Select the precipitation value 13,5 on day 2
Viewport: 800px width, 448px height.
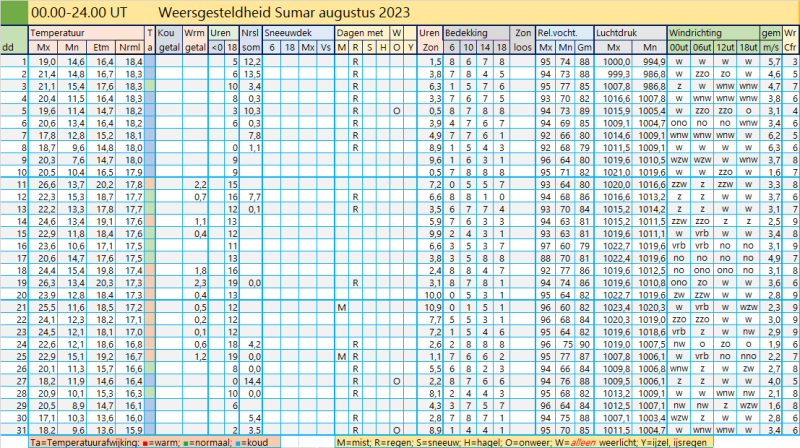click(x=252, y=74)
